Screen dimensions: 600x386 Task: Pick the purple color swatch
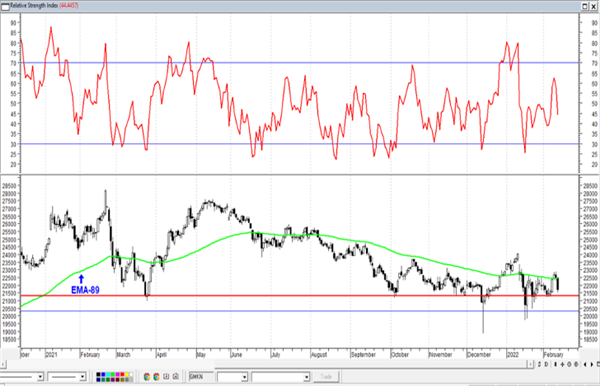coord(112,379)
